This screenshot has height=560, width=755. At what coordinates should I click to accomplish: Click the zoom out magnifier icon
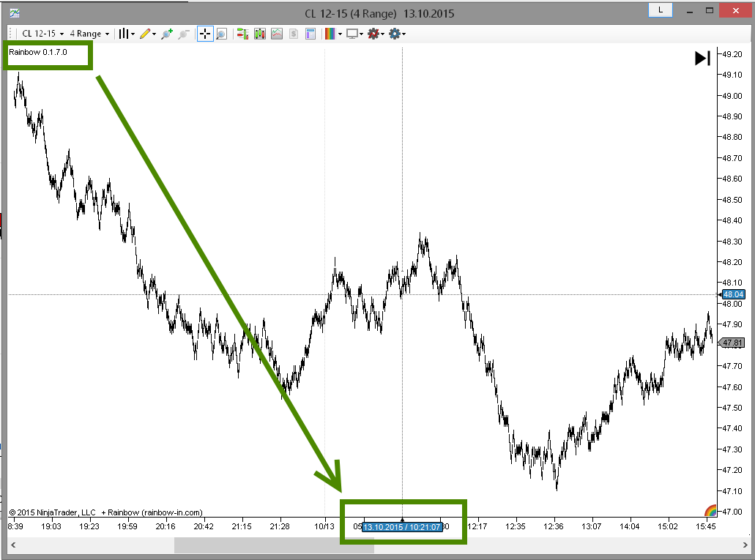click(184, 34)
